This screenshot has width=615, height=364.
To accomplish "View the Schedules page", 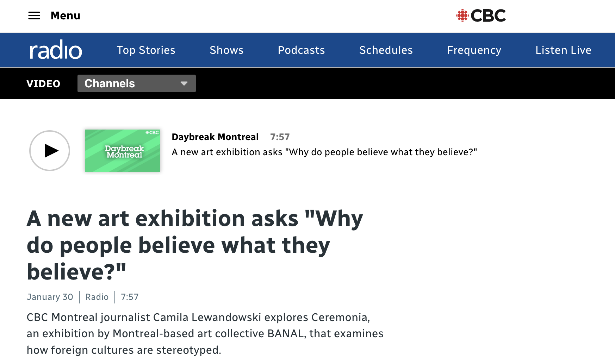I will [386, 50].
